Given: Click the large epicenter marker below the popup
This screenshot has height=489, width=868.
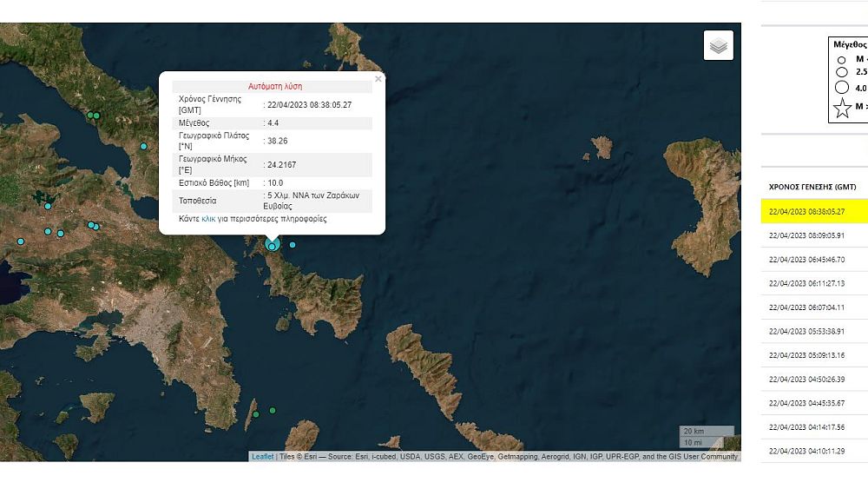Looking at the screenshot, I should pyautogui.click(x=273, y=247).
